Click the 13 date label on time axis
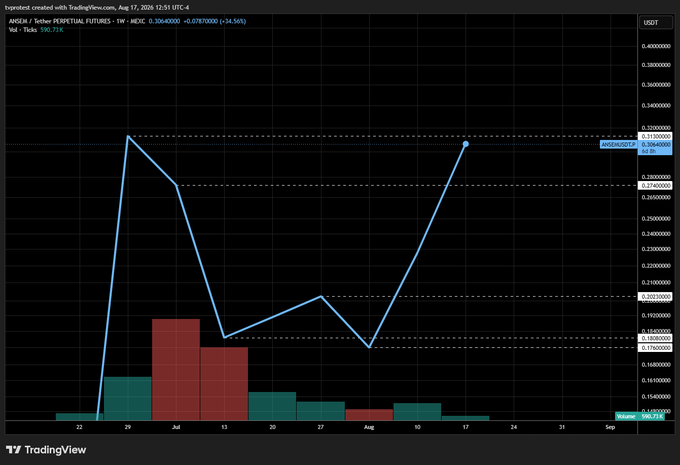 [224, 427]
